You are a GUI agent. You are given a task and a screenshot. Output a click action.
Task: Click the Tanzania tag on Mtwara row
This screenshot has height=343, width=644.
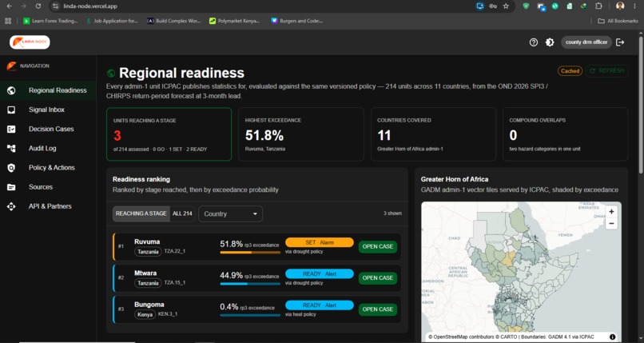[x=148, y=283]
